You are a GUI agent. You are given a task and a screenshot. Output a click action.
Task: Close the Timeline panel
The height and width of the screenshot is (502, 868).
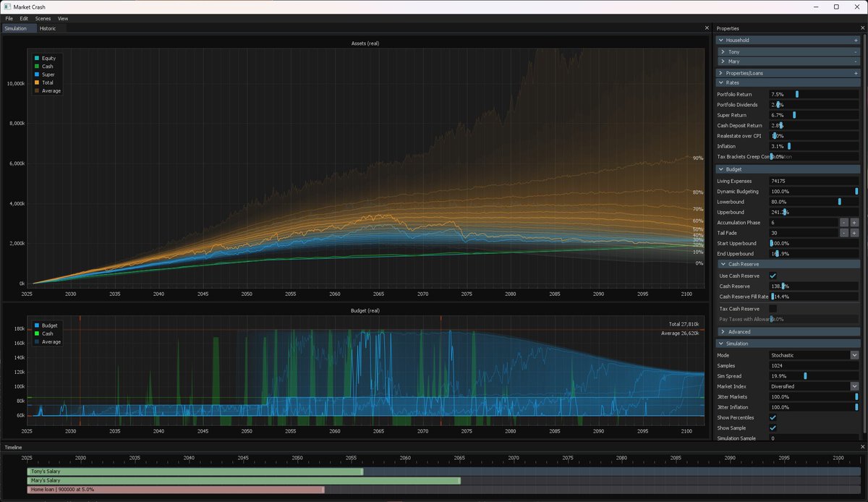coord(861,447)
